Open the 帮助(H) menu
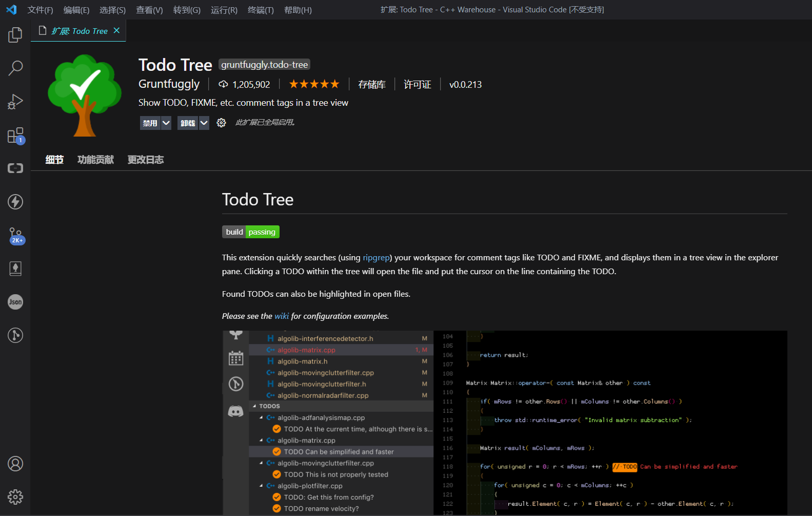 pos(298,10)
